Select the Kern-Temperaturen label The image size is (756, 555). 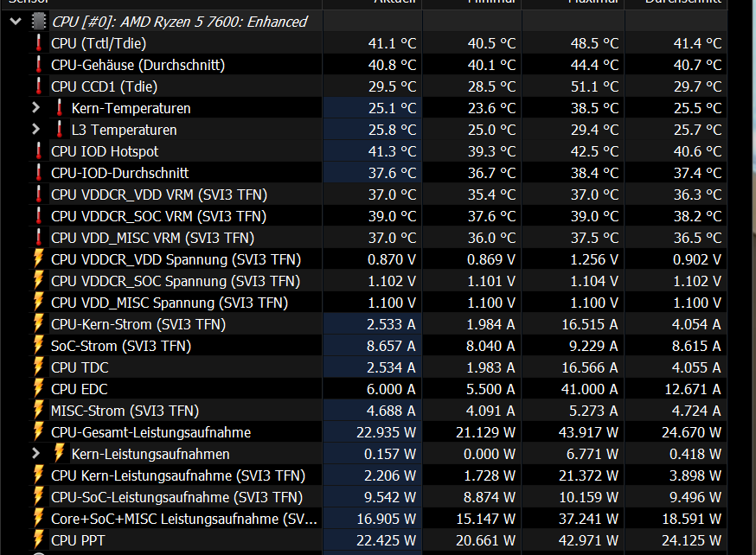131,108
